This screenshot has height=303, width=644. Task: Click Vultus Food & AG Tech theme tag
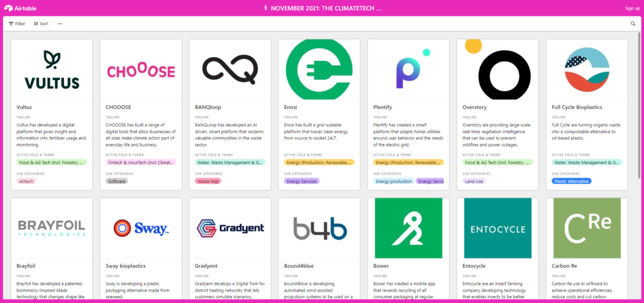pos(52,162)
